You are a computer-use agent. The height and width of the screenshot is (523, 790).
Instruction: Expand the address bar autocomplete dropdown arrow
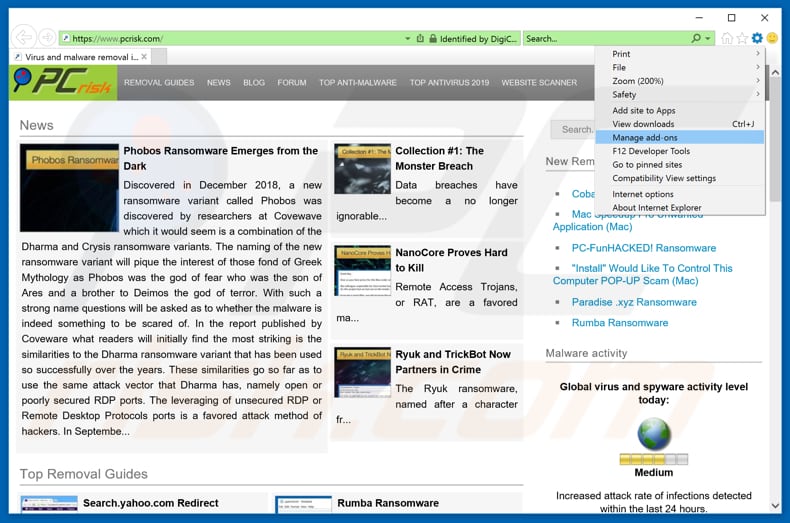pos(408,38)
